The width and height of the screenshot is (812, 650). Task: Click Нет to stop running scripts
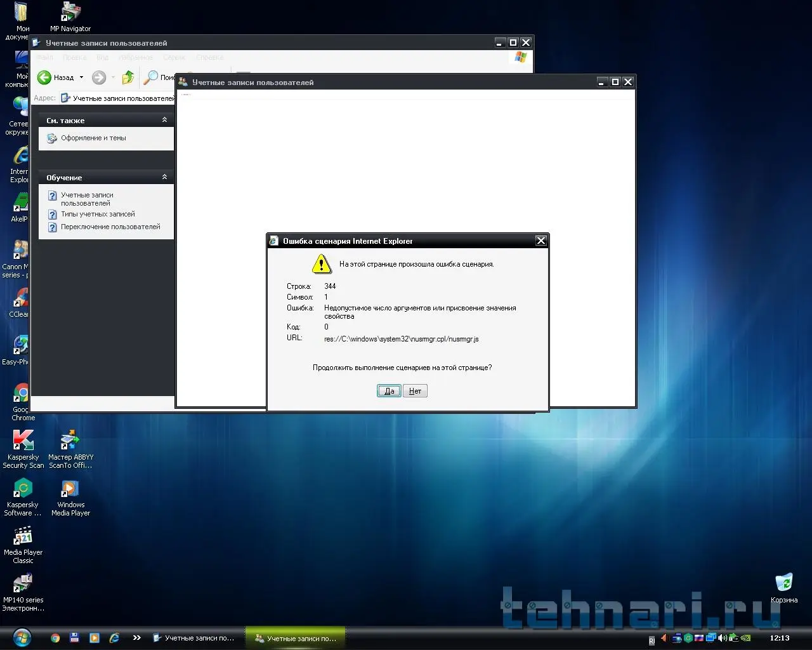(x=415, y=391)
